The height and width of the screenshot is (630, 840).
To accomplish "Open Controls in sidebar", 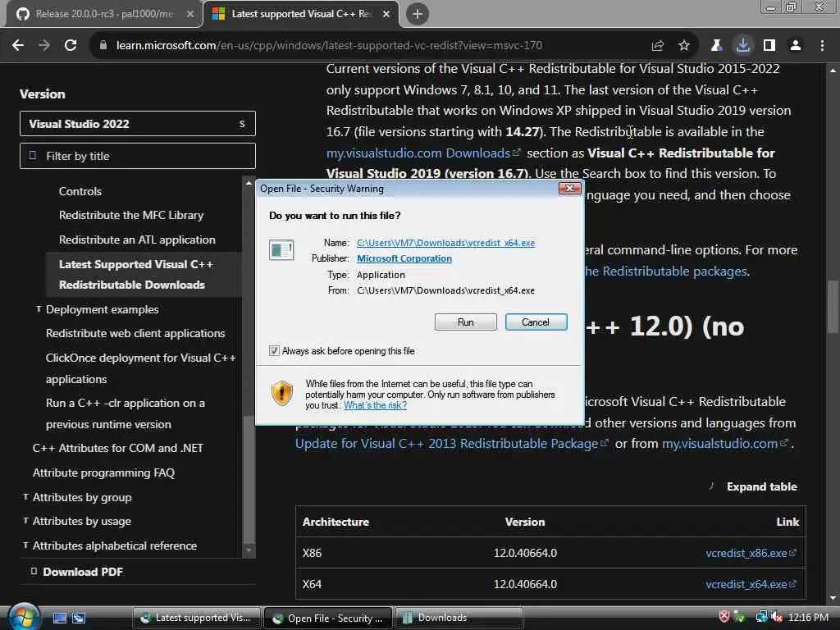I will coord(80,191).
